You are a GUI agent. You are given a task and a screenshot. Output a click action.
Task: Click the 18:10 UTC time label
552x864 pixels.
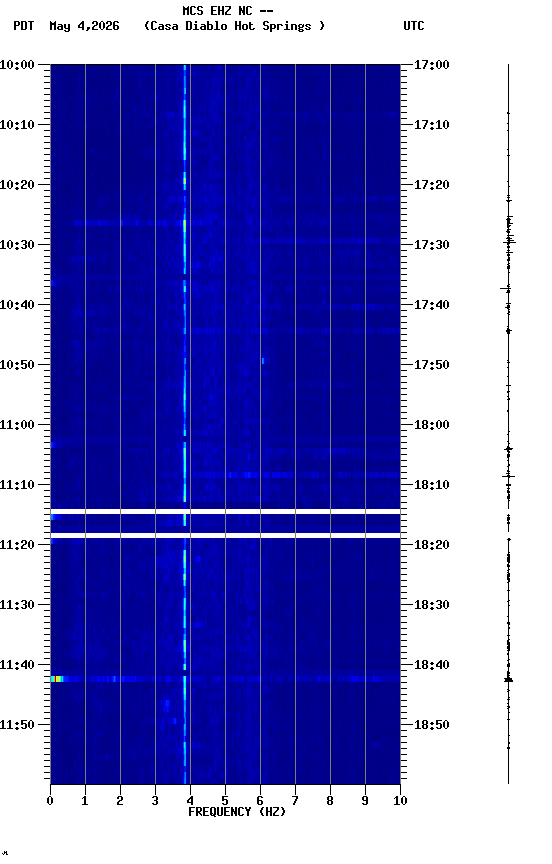pyautogui.click(x=432, y=485)
